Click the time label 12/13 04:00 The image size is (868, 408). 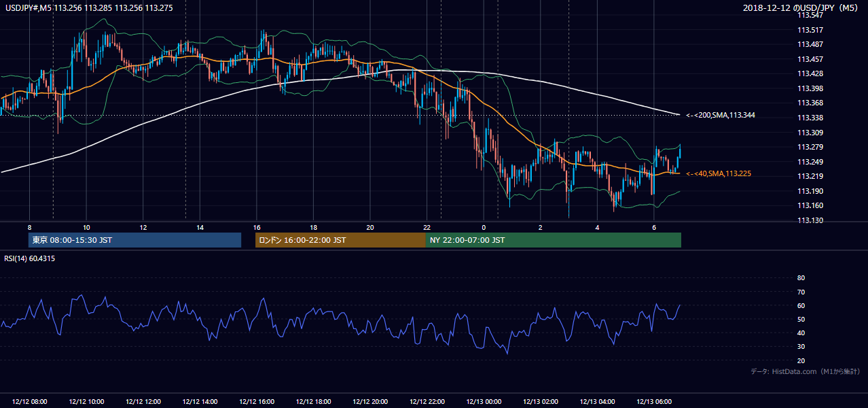tap(597, 402)
